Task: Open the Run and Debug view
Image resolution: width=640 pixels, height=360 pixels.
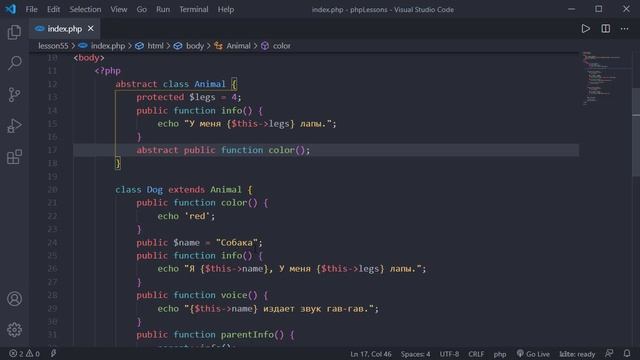Action: tap(14, 126)
